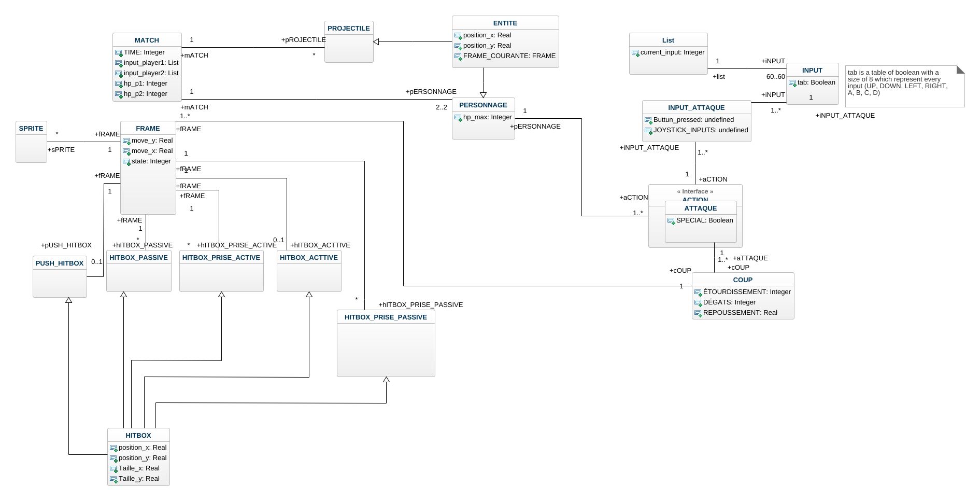Viewport: 980px width, 501px height.
Task: Click the icon next to current_input: Integer
Action: [x=635, y=53]
